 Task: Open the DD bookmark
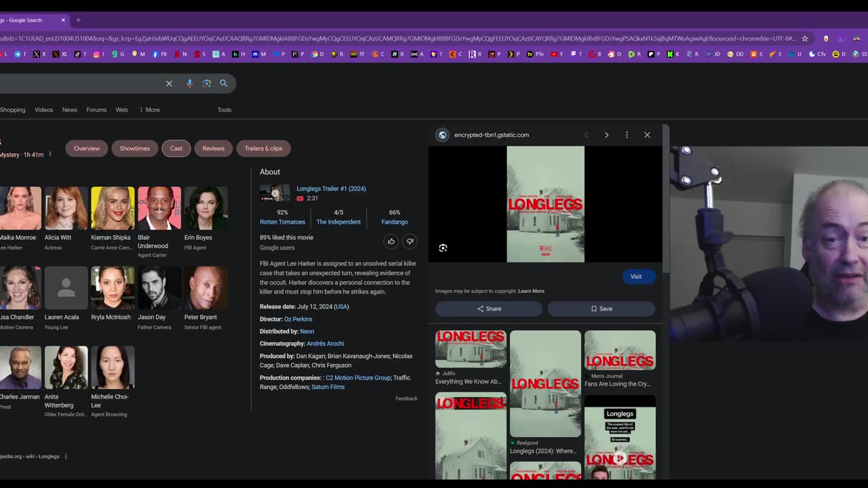pos(735,54)
